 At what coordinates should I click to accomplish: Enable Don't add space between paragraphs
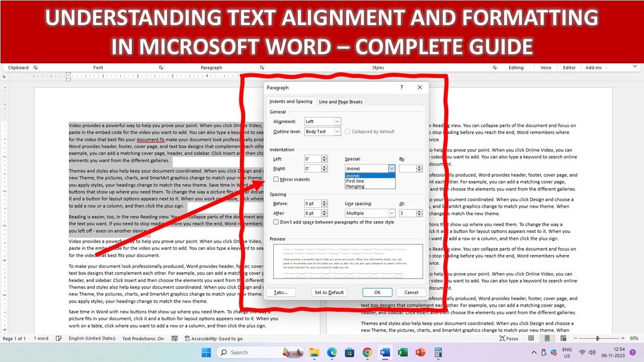[276, 222]
